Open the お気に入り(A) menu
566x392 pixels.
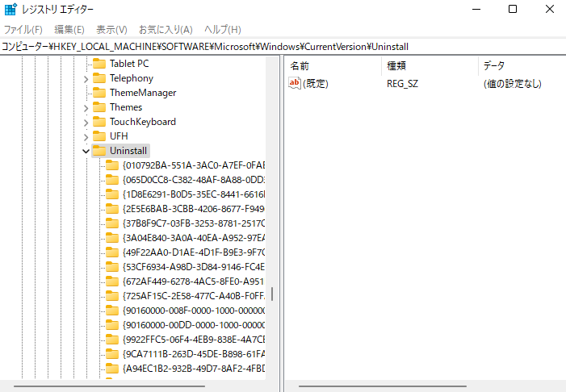(166, 29)
